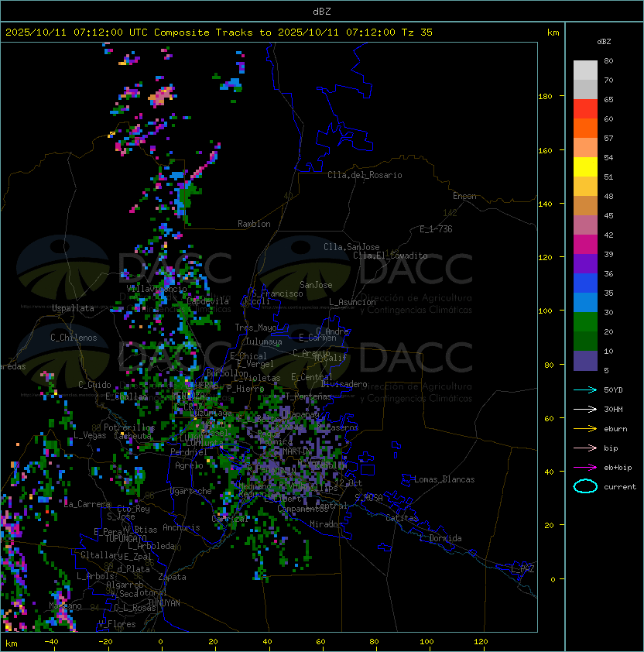Click the 'S_Francisco' map label

pos(277,293)
